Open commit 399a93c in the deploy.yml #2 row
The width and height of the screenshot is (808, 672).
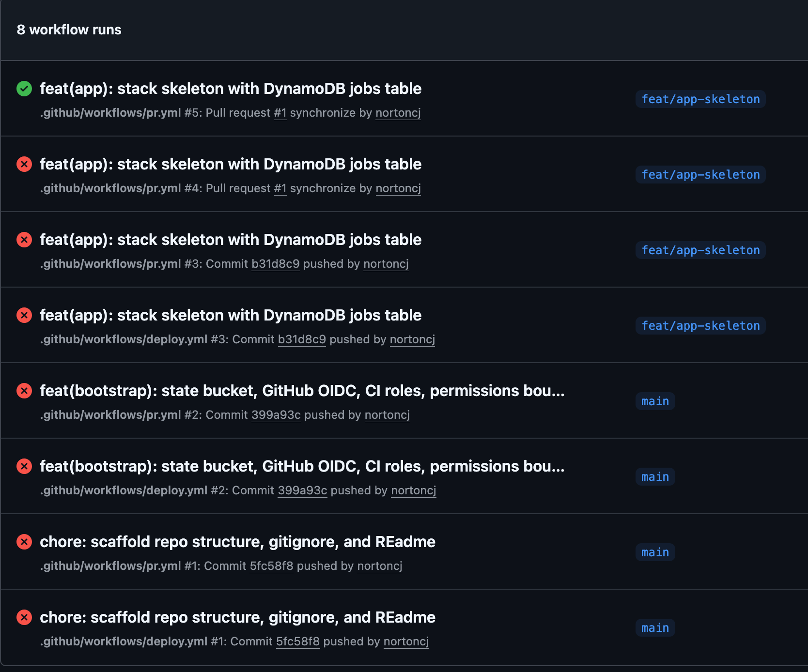pos(302,490)
